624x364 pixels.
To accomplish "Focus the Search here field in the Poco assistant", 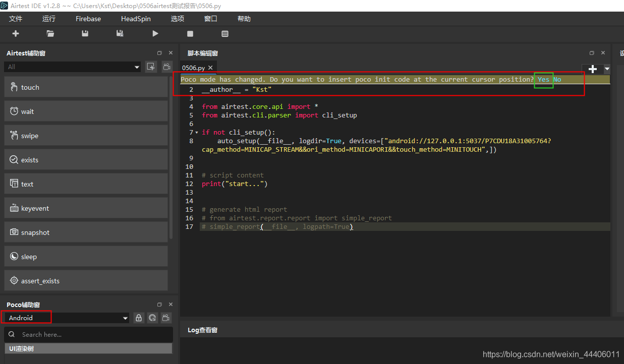I will pos(89,334).
